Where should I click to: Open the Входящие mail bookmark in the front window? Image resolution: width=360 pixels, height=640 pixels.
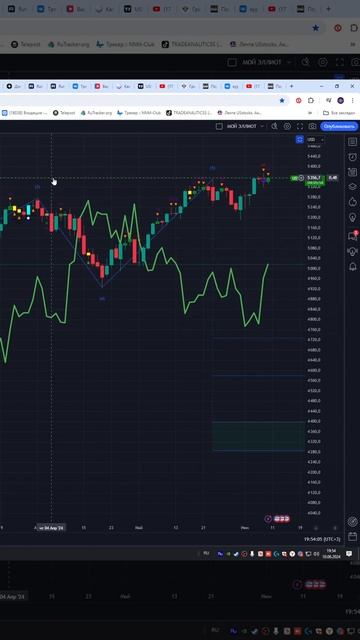[x=24, y=113]
